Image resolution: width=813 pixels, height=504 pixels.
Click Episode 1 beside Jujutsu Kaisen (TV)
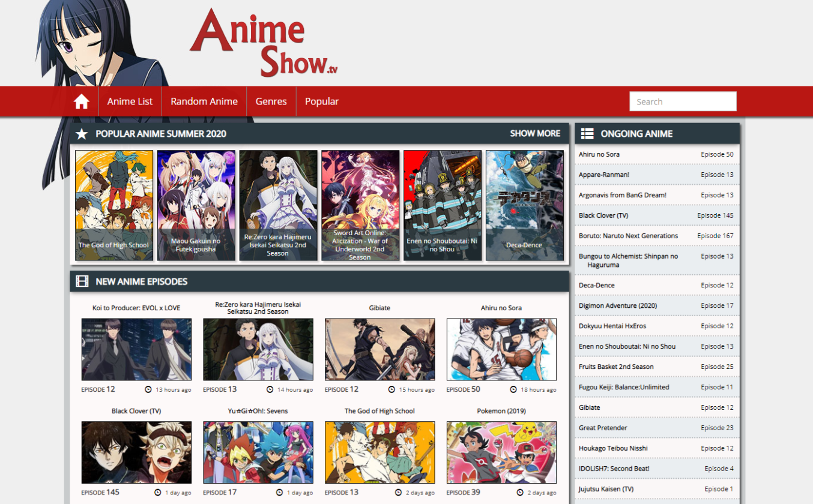click(719, 489)
